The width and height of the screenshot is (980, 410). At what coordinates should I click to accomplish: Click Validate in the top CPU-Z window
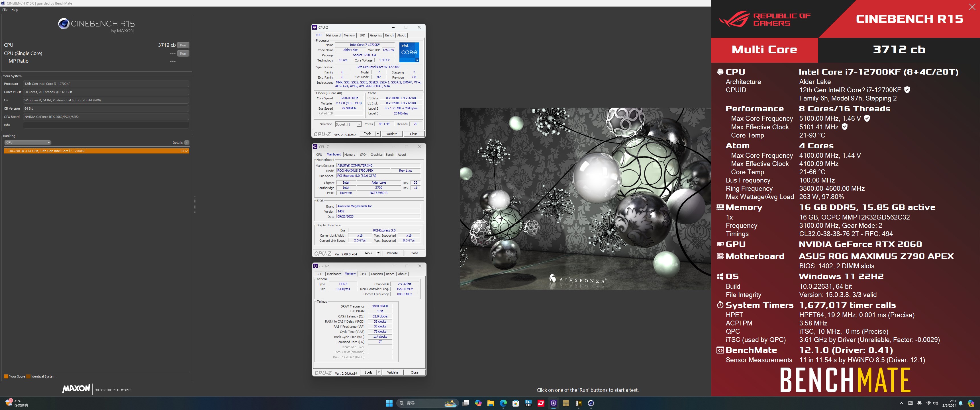392,134
